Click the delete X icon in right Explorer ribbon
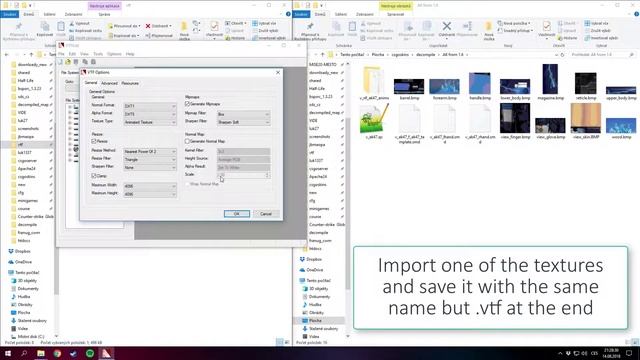 click(447, 27)
